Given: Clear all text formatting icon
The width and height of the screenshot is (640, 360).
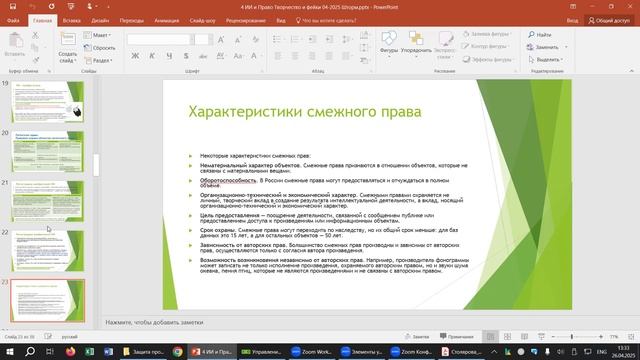Looking at the screenshot, I should tap(256, 40).
